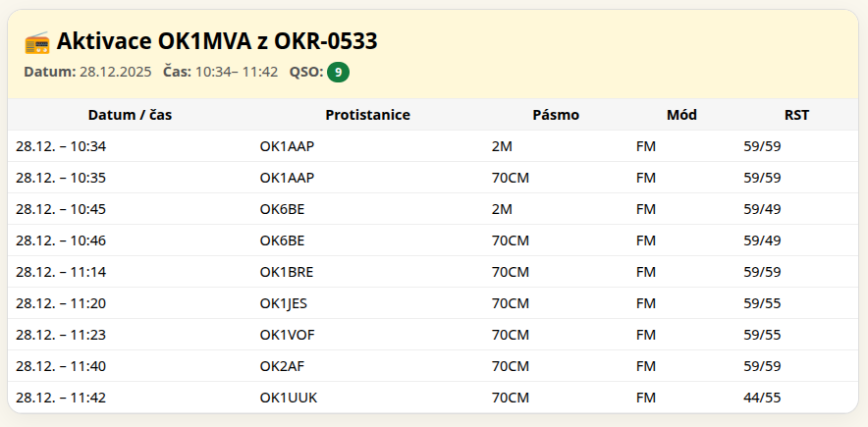Image resolution: width=868 pixels, height=427 pixels.
Task: Click the Pásmo column header
Action: point(556,115)
